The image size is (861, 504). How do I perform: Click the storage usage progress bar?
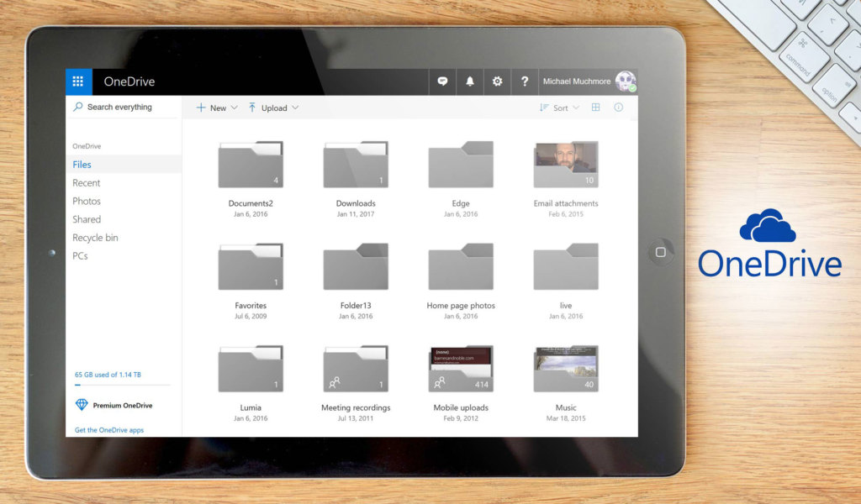122,385
